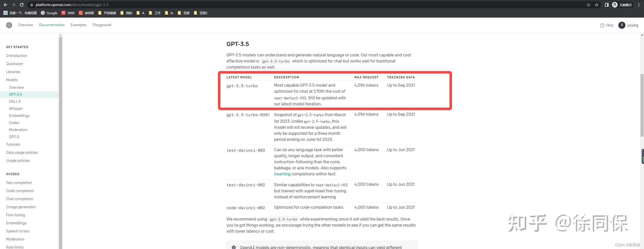644x249 pixels.
Task: Go to the Overview top tab
Action: tap(25, 25)
